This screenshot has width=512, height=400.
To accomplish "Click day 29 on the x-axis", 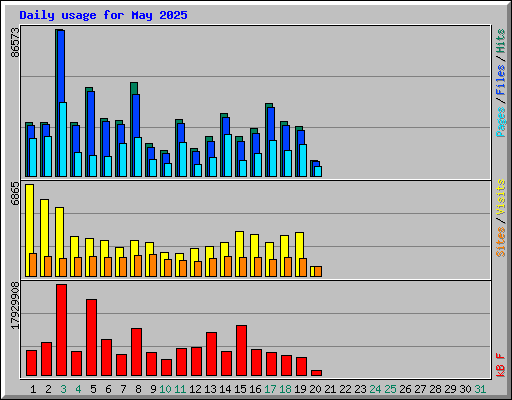I will (450, 389).
